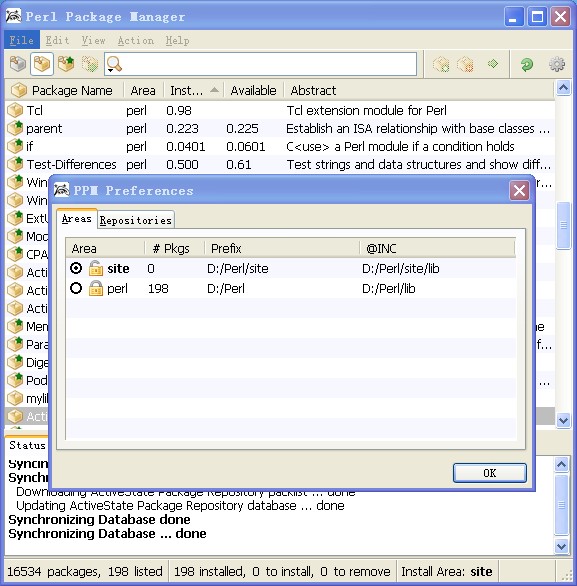
Task: Click the mark for install toolbar icon
Action: click(x=441, y=64)
